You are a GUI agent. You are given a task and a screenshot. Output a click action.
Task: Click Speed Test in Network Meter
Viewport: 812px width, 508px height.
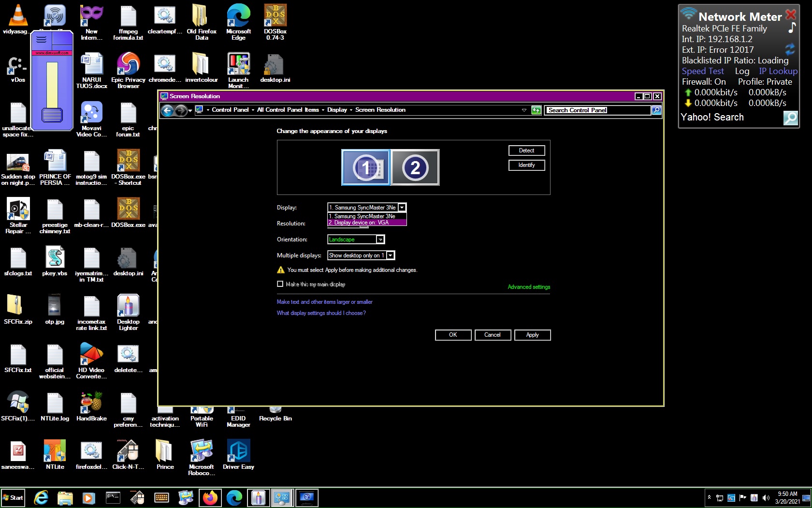(703, 71)
